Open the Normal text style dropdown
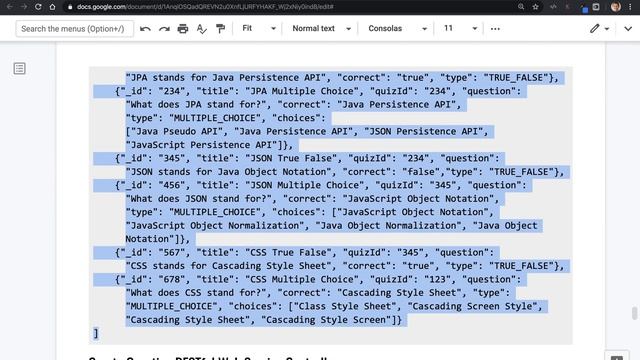 click(x=321, y=28)
